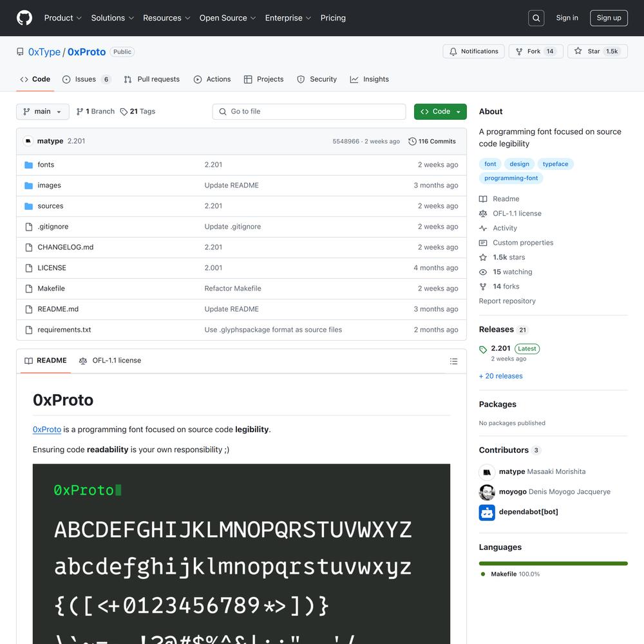This screenshot has width=644, height=644.
Task: Click the Languages Makefile progress bar
Action: (x=553, y=563)
